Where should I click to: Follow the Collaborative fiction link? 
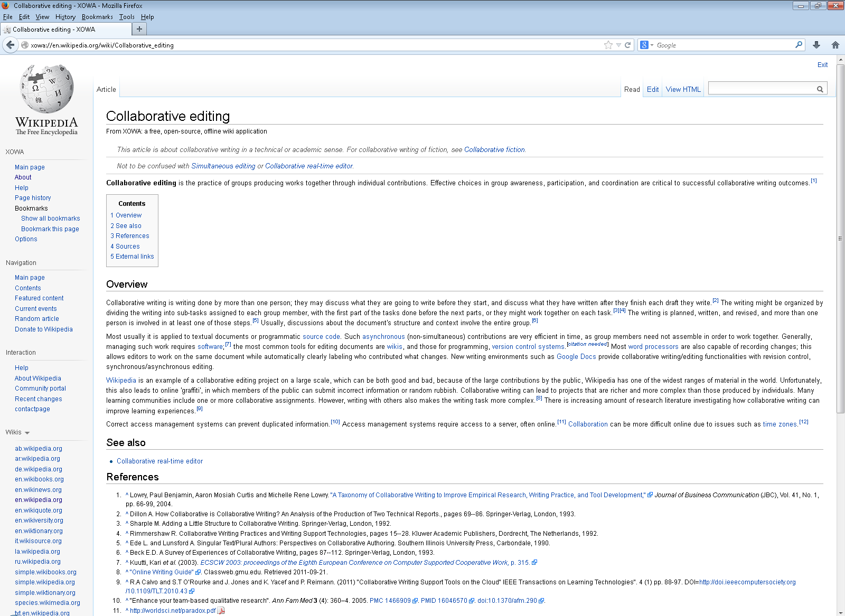[x=494, y=150]
